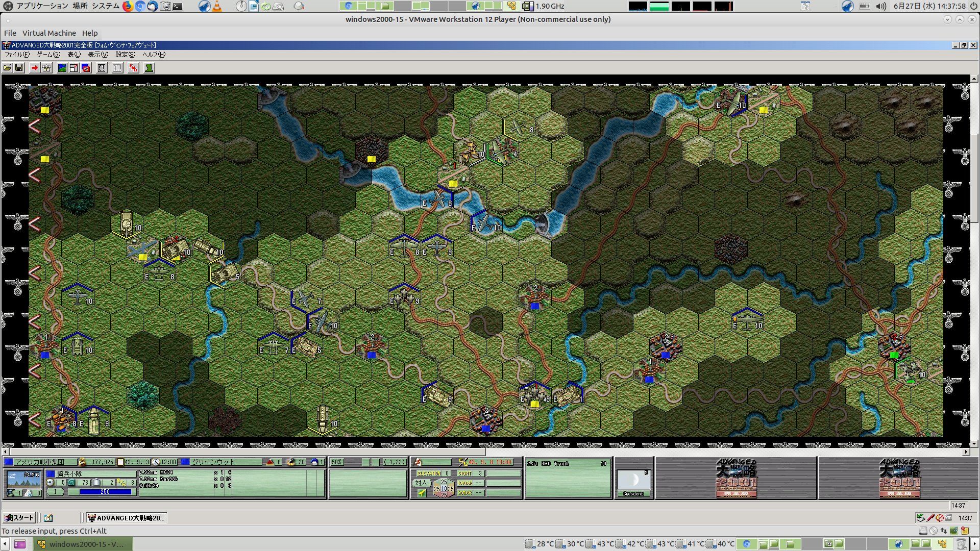The width and height of the screenshot is (980, 551).
Task: Open the ファイル(F) menu
Action: tap(17, 55)
